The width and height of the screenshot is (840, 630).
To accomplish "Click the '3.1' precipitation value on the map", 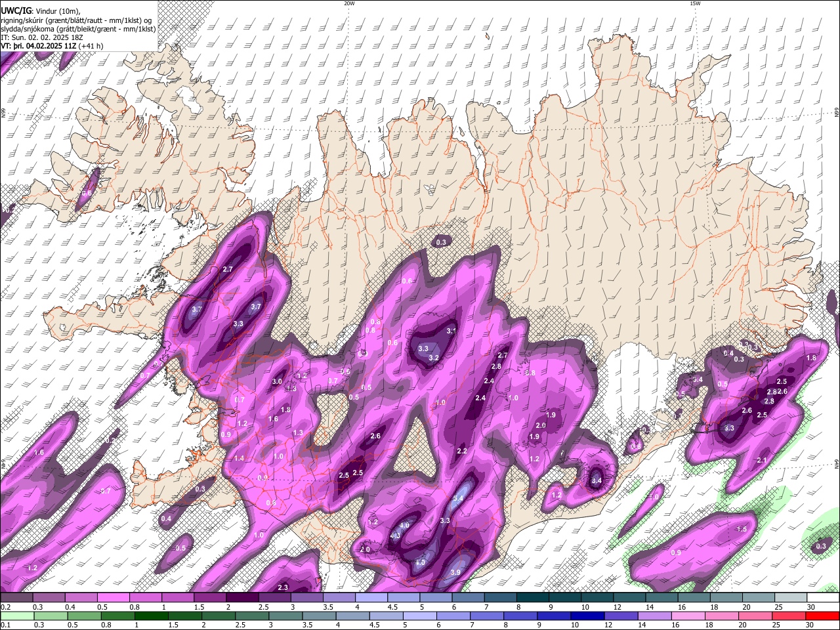I will coord(451,331).
